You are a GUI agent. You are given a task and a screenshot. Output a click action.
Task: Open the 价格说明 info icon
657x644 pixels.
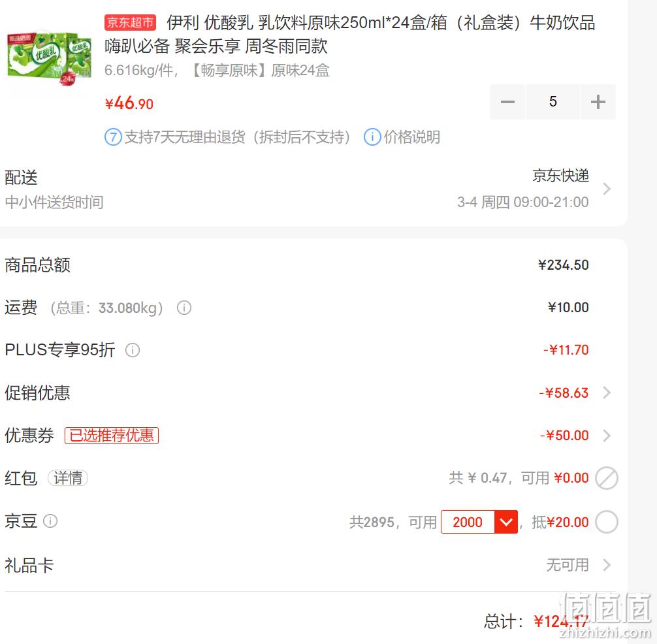click(372, 137)
